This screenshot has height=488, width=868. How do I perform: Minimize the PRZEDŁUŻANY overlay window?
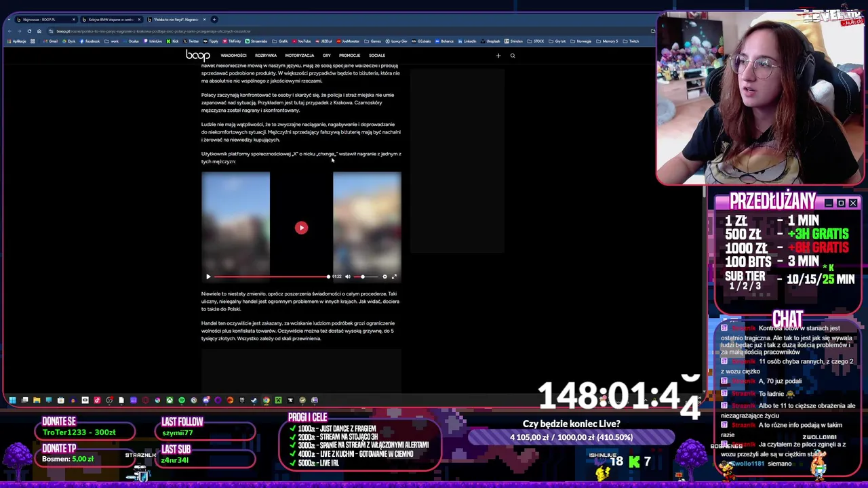click(829, 203)
